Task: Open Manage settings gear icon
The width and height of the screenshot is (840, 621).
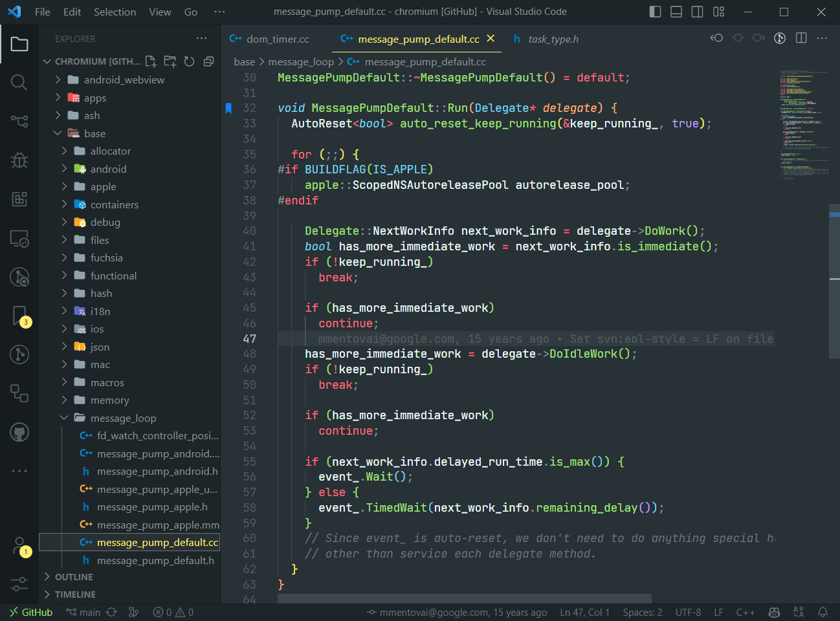Action: (19, 584)
